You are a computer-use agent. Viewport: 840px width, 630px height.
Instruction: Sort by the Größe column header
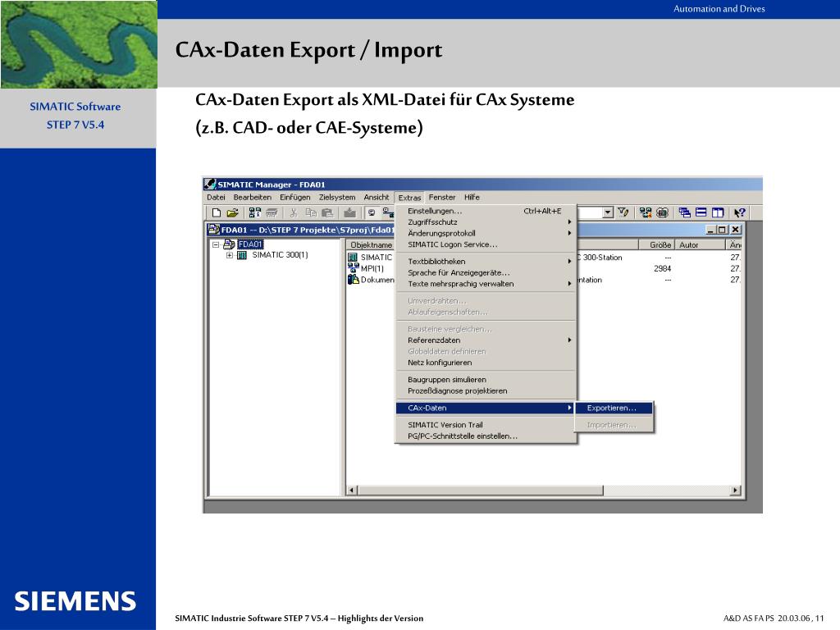tap(656, 244)
